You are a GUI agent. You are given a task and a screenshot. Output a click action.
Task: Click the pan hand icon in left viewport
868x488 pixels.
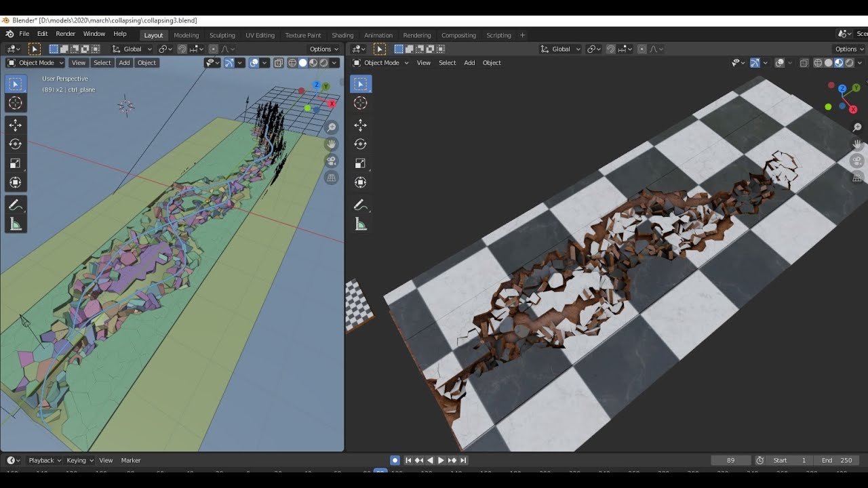pos(332,144)
